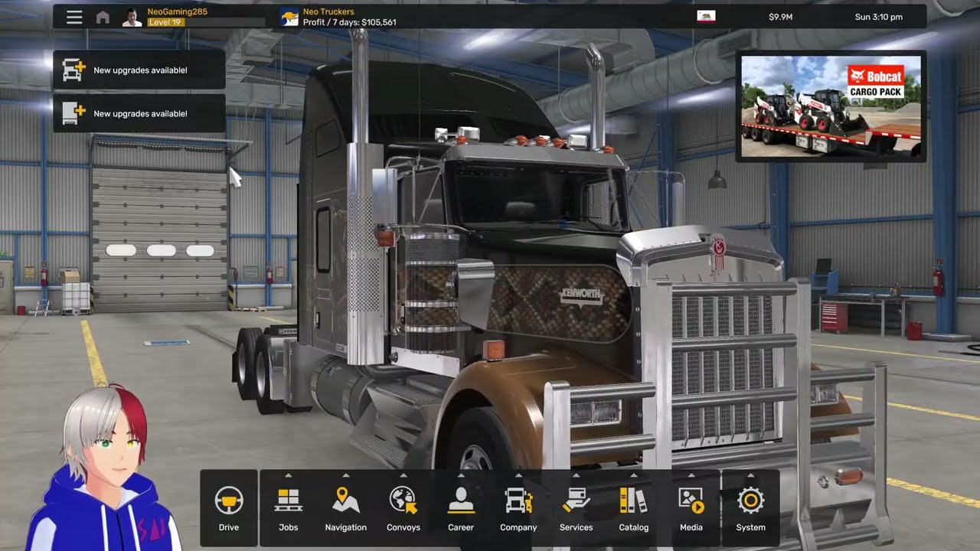The height and width of the screenshot is (551, 980).
Task: Click the Neo Truckers company name
Action: click(x=328, y=11)
